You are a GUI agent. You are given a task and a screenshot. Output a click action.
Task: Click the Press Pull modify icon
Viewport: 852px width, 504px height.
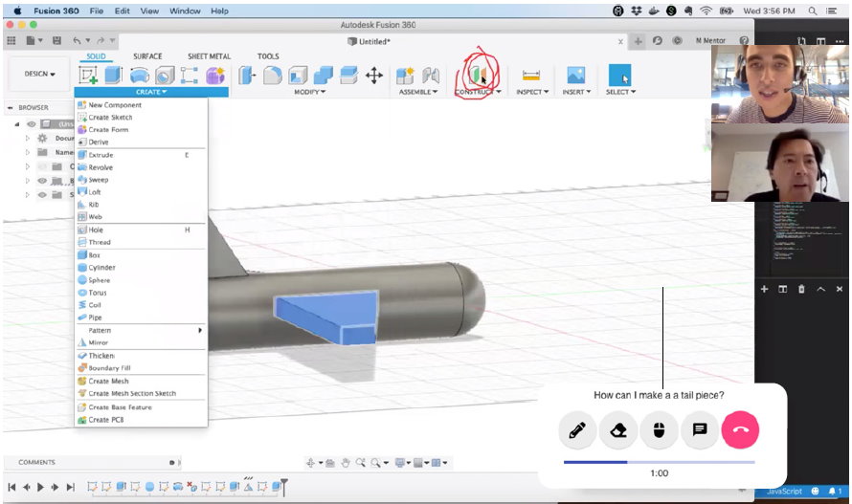coord(247,75)
